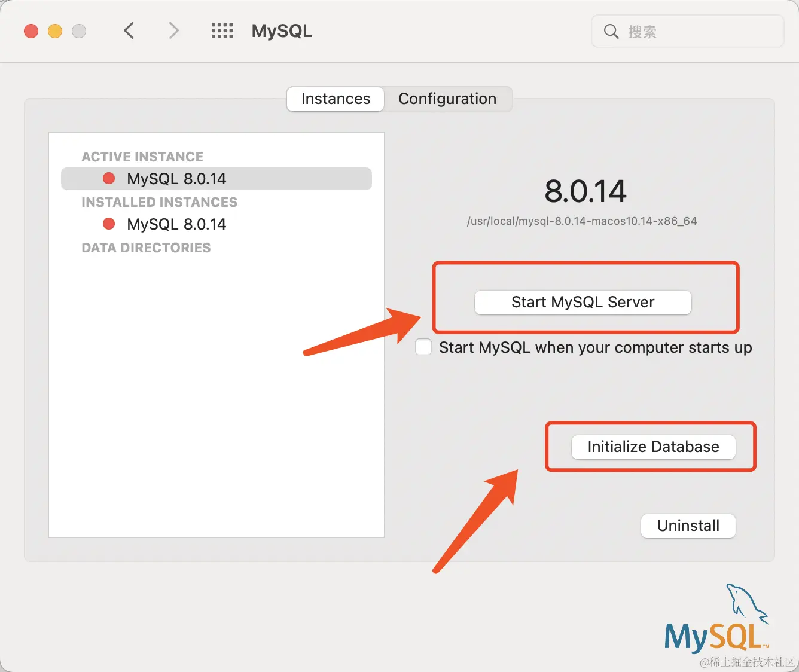Click the INSTALLED INSTANCES header
The height and width of the screenshot is (672, 799).
[x=159, y=202]
